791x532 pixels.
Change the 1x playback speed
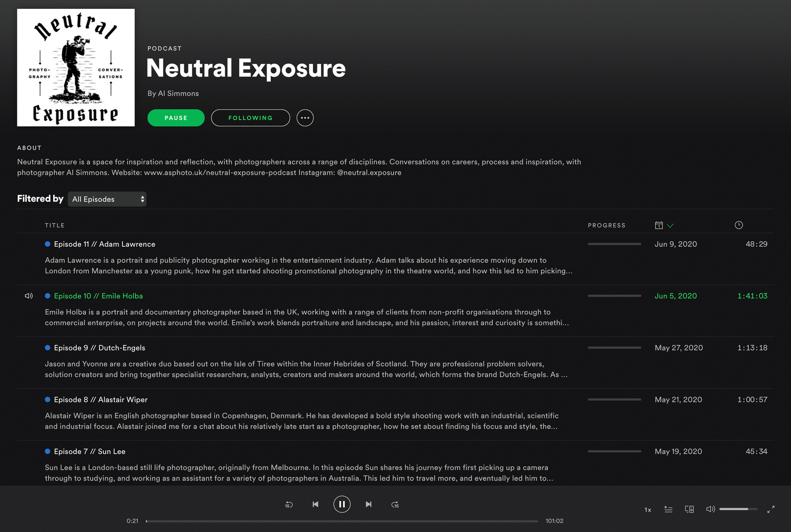coord(648,510)
